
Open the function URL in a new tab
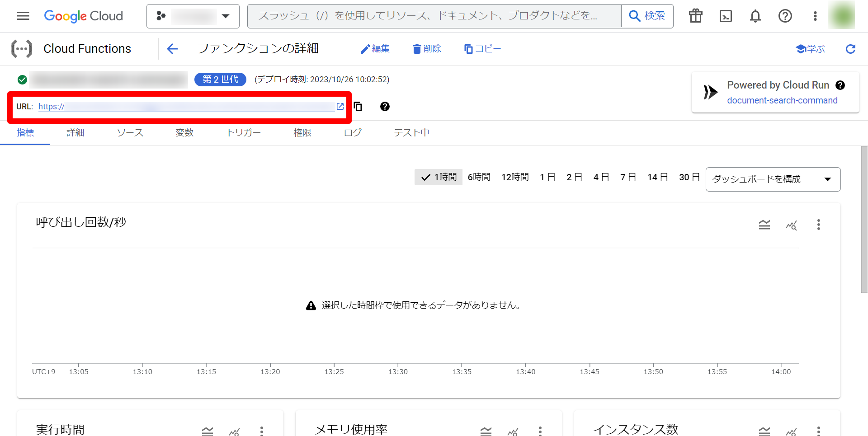pyautogui.click(x=340, y=107)
